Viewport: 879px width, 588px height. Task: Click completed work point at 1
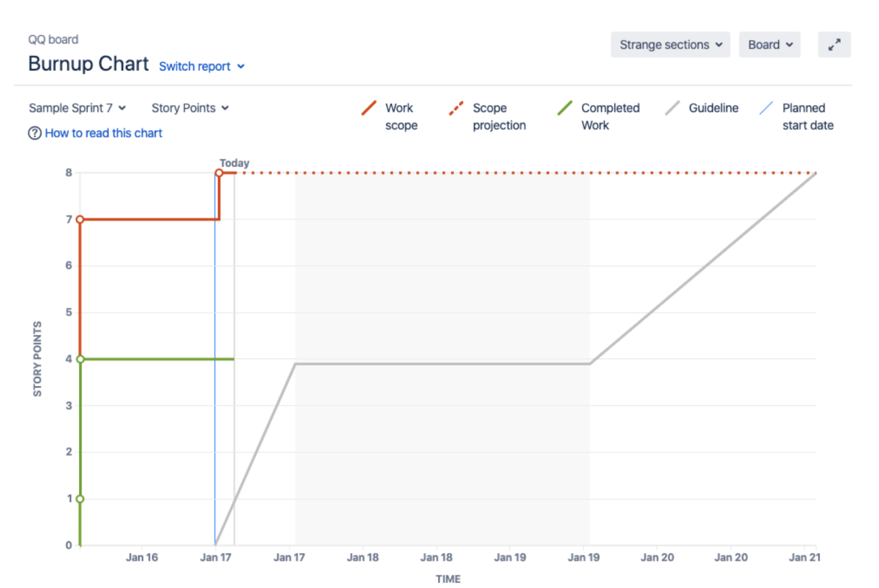pyautogui.click(x=81, y=498)
